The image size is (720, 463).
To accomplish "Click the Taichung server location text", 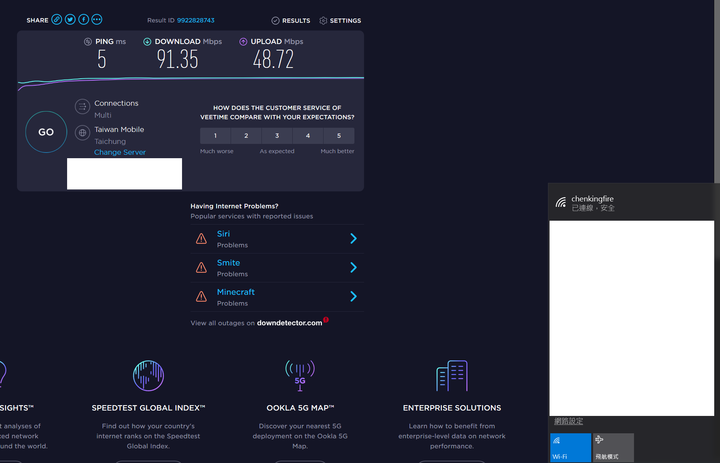I will point(110,141).
